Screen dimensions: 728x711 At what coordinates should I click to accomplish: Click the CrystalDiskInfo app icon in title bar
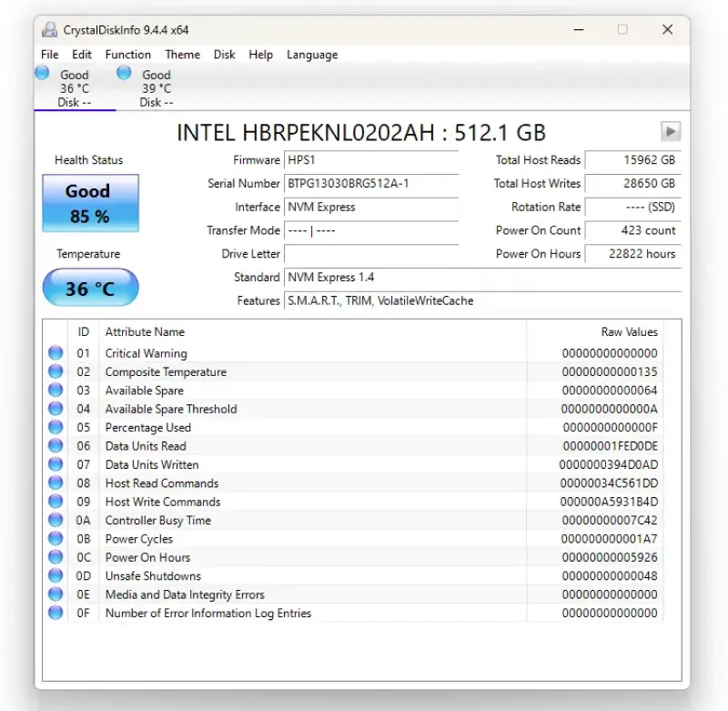click(x=49, y=30)
